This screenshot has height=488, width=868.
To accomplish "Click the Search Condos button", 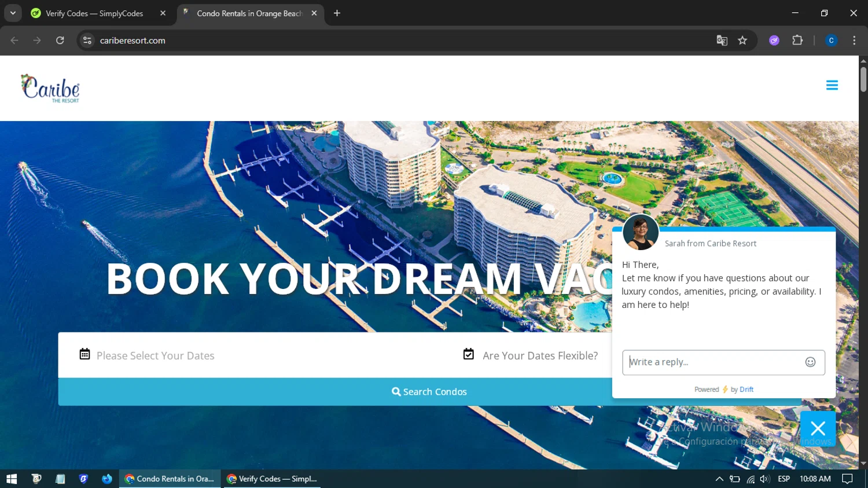I will coord(429,392).
